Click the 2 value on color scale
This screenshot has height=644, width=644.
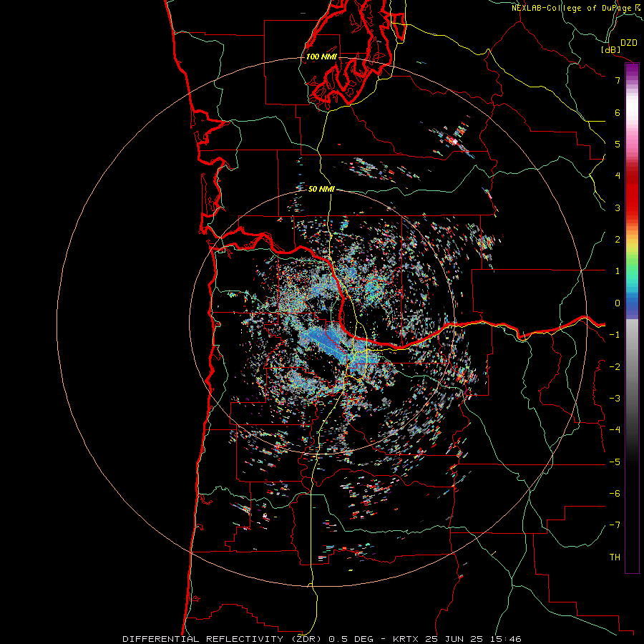coord(618,240)
